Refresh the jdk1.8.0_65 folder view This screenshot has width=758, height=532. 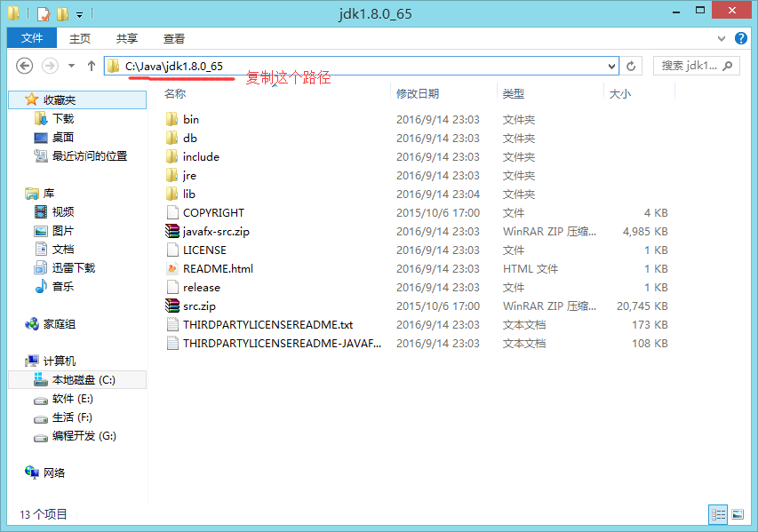pos(631,66)
